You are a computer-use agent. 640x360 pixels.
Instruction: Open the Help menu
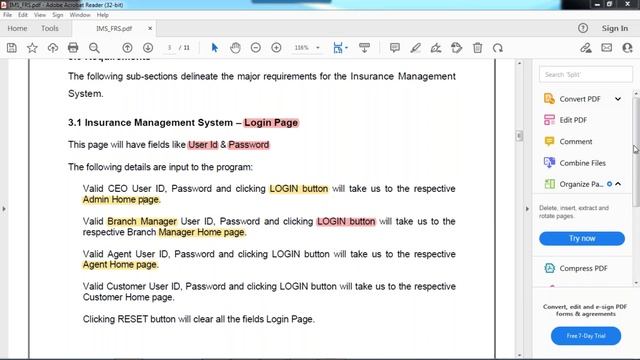[102, 15]
